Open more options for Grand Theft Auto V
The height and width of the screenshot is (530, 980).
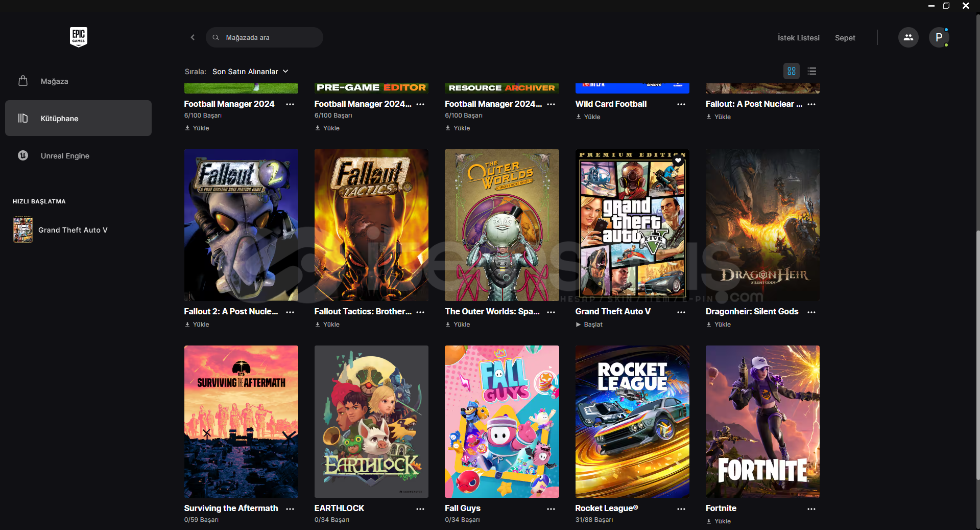681,312
